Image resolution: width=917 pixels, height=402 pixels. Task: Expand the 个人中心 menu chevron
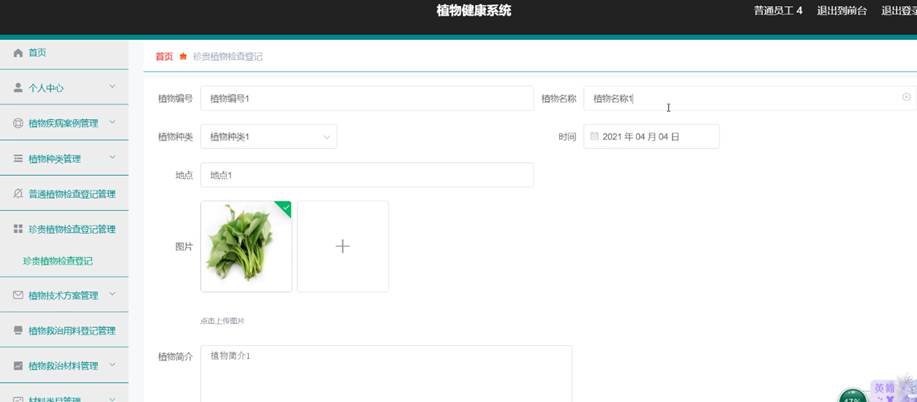112,87
